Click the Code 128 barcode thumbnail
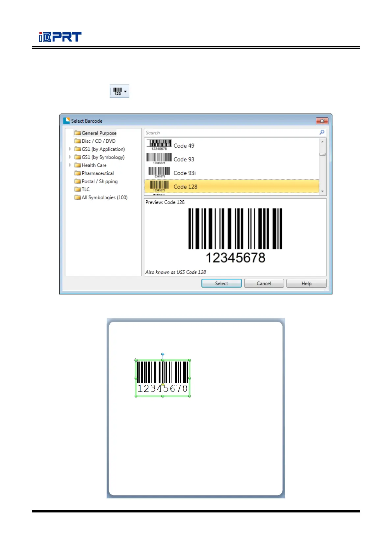392x554 pixels. 159,186
